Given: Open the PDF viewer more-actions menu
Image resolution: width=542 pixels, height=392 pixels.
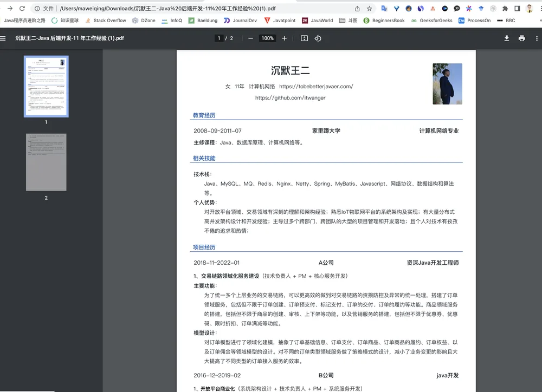Looking at the screenshot, I should [537, 38].
